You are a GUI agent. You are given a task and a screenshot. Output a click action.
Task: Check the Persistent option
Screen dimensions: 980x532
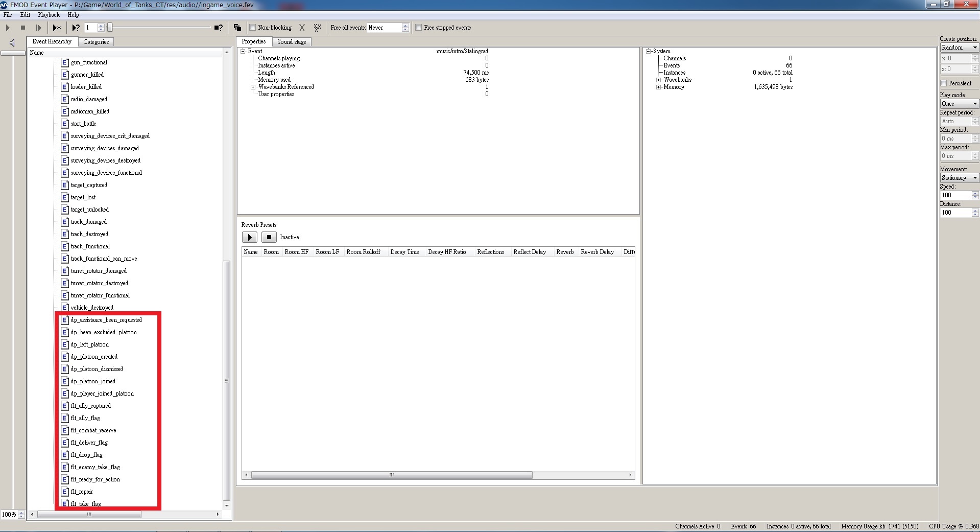tap(944, 83)
